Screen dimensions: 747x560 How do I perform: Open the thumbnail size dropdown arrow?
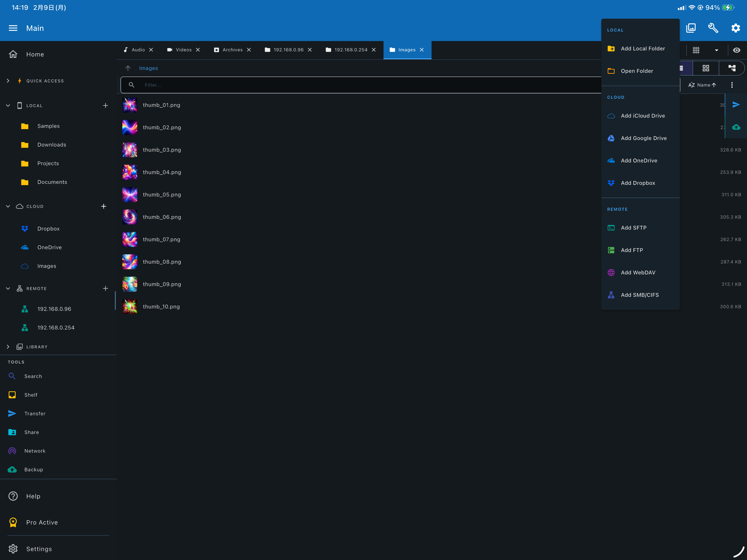click(717, 50)
